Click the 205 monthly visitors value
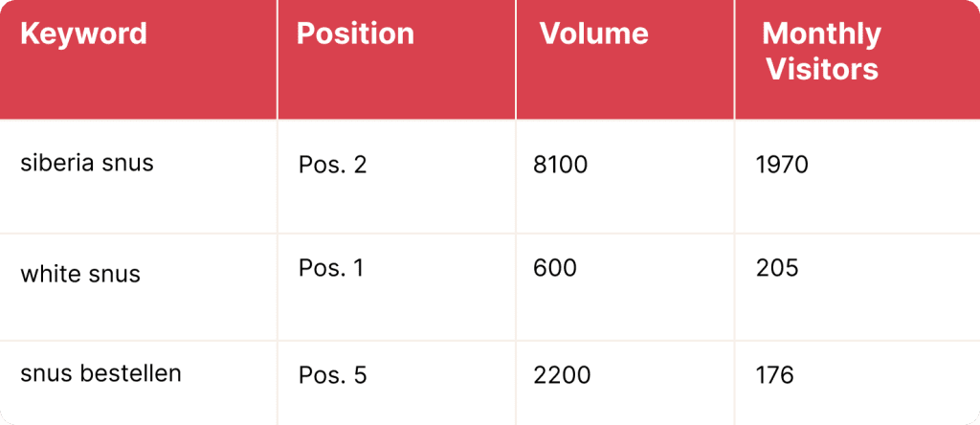The width and height of the screenshot is (980, 425). tap(777, 269)
